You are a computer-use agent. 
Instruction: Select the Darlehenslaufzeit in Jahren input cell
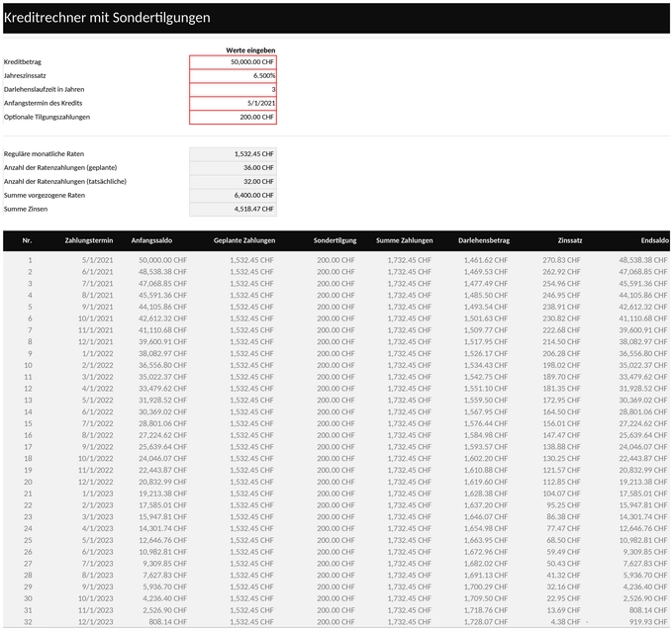(233, 90)
